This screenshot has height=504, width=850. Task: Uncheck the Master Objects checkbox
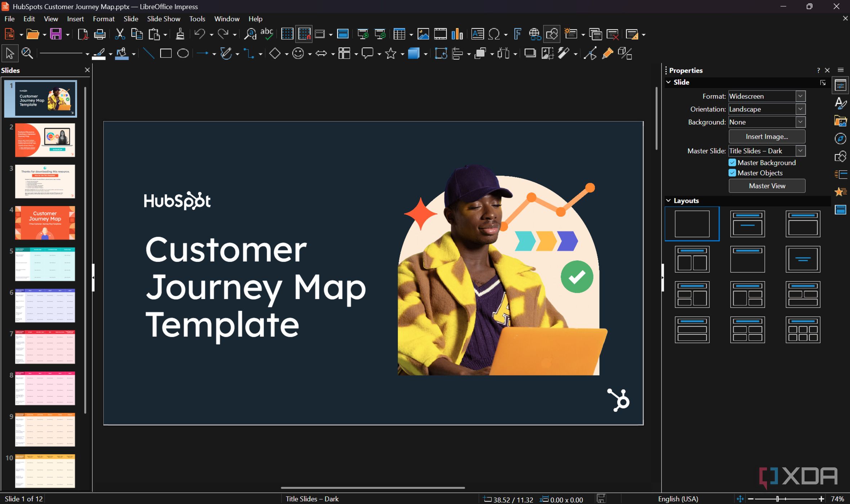[x=732, y=173]
